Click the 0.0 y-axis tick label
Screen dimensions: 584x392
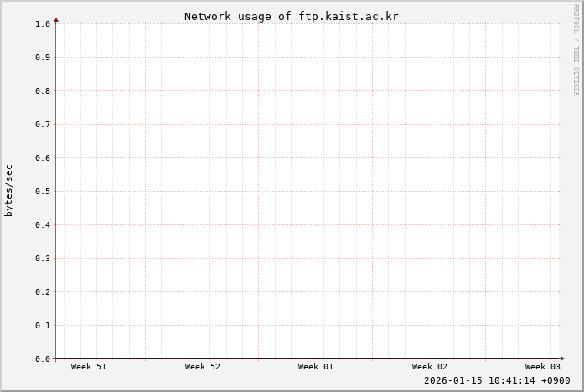click(x=44, y=358)
